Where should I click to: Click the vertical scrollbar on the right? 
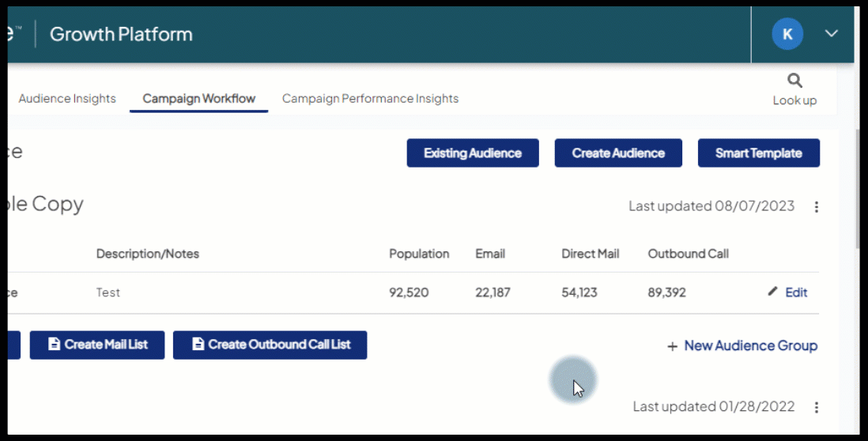862,190
